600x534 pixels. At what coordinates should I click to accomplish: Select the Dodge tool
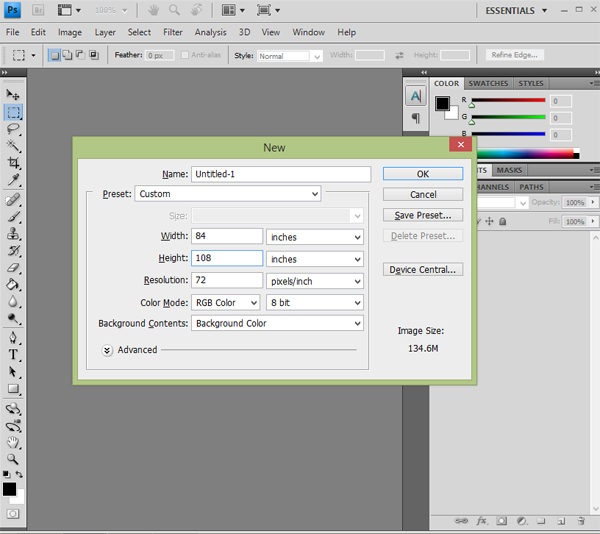coord(13,318)
